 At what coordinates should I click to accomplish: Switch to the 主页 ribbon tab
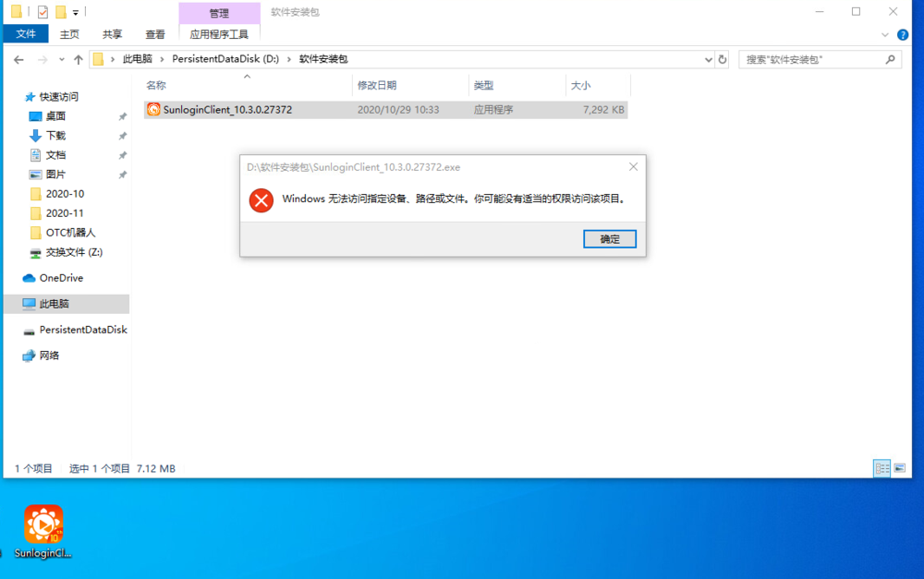coord(69,34)
